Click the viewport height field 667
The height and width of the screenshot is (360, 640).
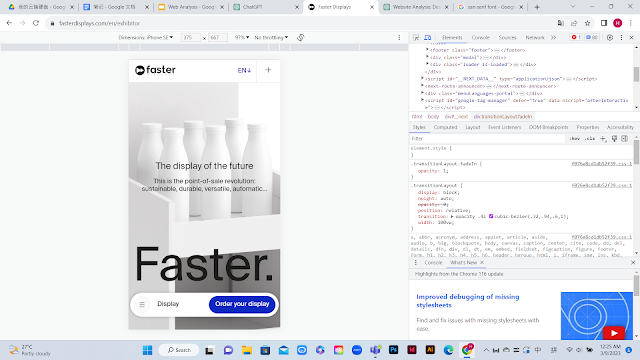click(218, 38)
